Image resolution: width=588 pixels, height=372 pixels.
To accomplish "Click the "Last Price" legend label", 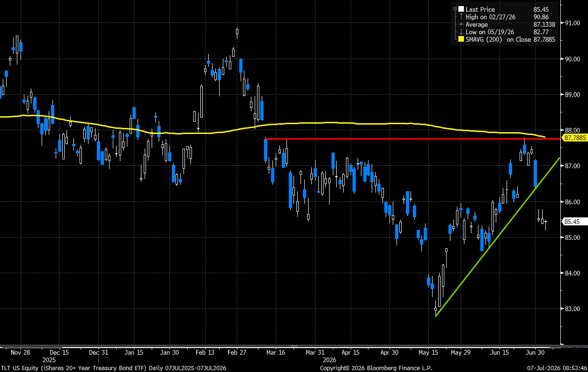I will tap(480, 9).
